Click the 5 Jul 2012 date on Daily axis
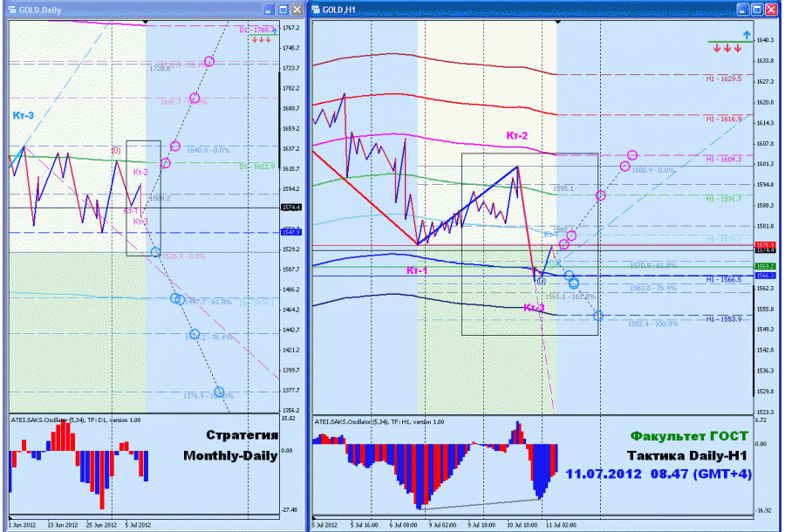Image resolution: width=785 pixels, height=532 pixels. point(138,525)
